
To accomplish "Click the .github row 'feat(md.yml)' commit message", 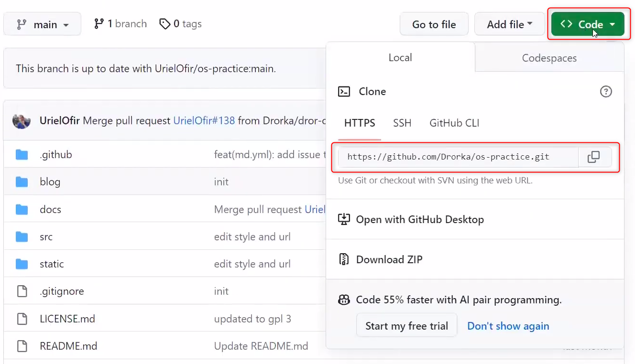I will pyautogui.click(x=270, y=155).
